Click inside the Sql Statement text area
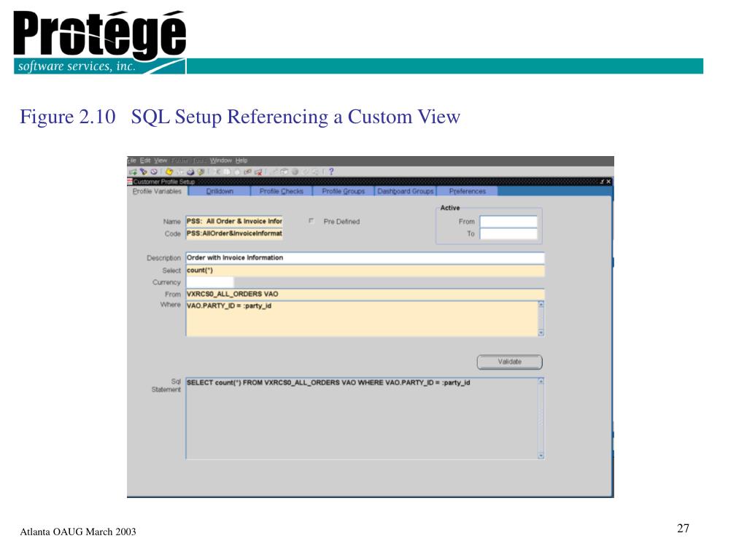This screenshot has height=560, width=747. [x=362, y=419]
